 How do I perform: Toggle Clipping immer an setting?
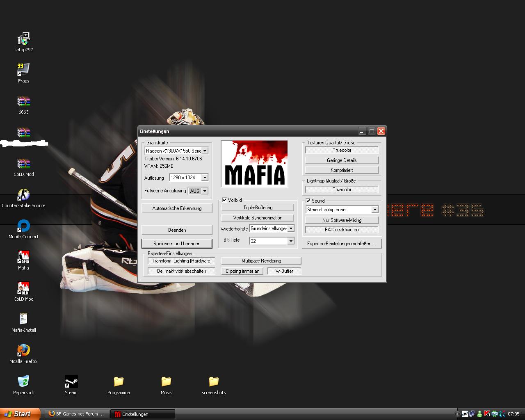242,271
